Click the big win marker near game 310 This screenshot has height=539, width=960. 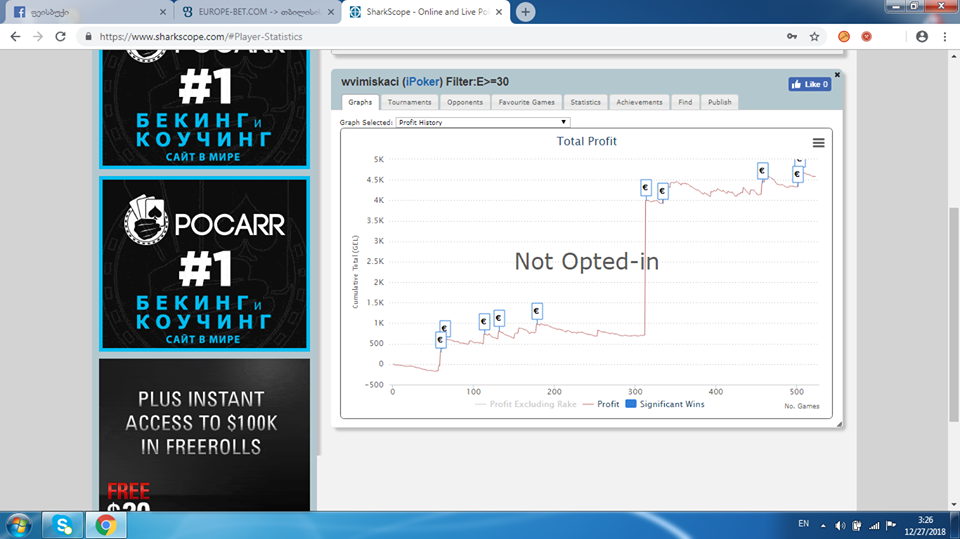coord(645,188)
